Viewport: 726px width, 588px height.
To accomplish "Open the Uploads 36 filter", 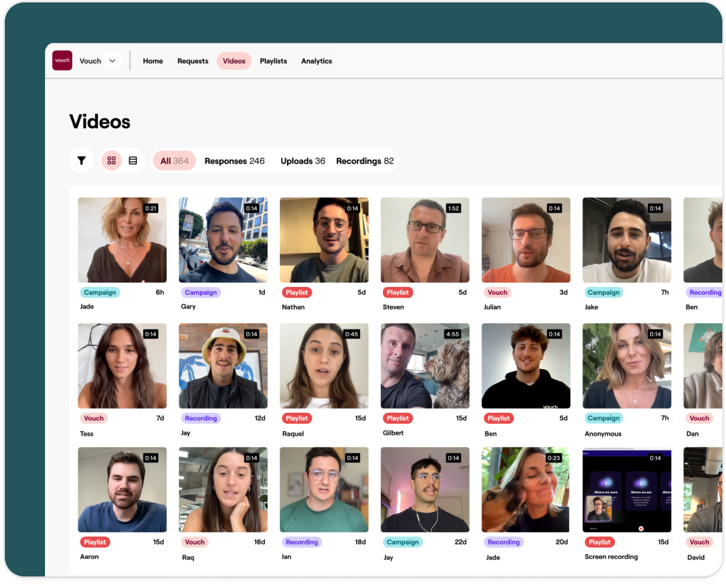I will [x=302, y=161].
